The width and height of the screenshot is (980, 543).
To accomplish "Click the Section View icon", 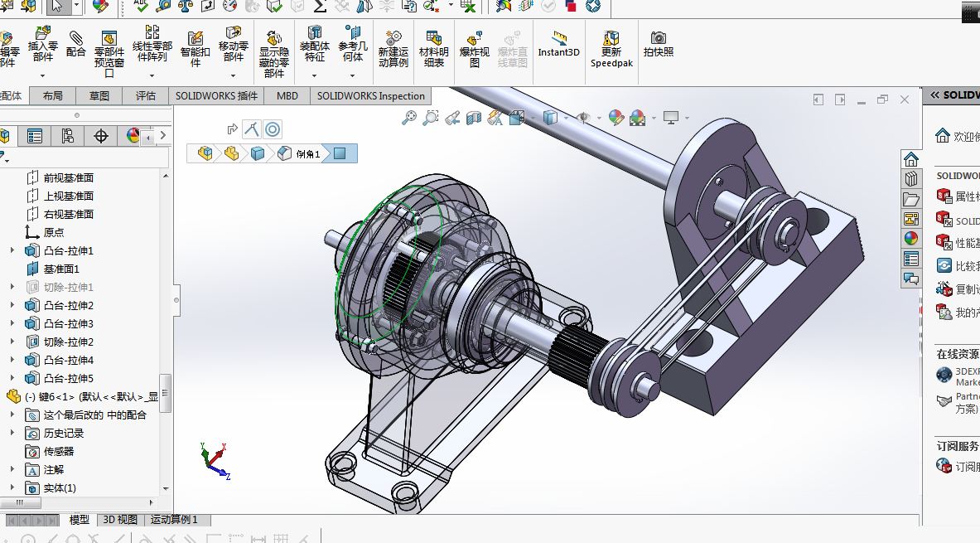I will [x=474, y=117].
